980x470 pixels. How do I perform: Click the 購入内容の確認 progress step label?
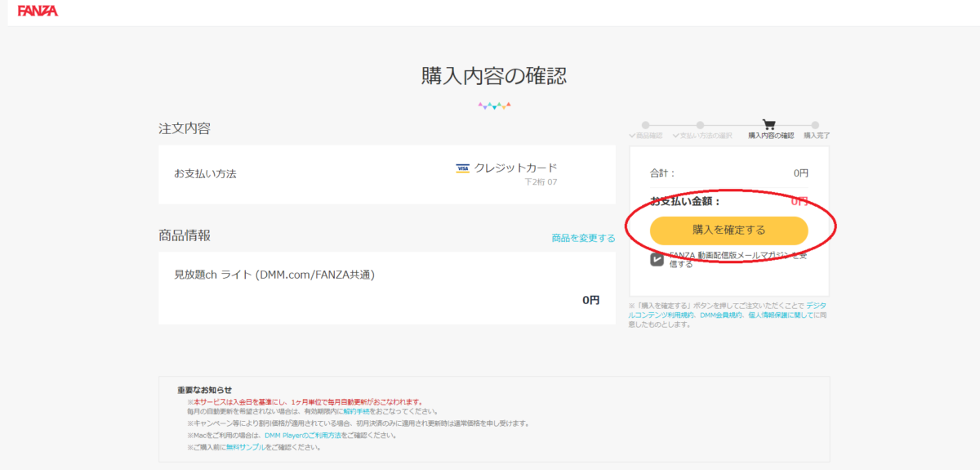tap(771, 136)
